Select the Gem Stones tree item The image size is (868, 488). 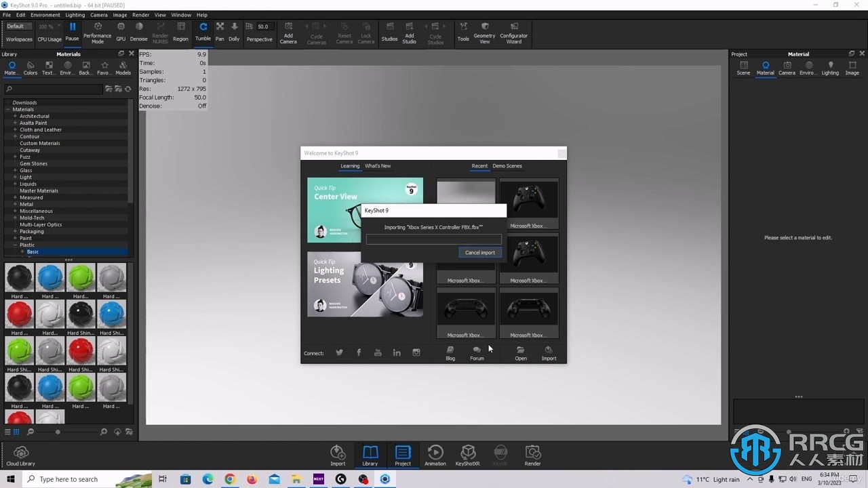click(x=33, y=163)
